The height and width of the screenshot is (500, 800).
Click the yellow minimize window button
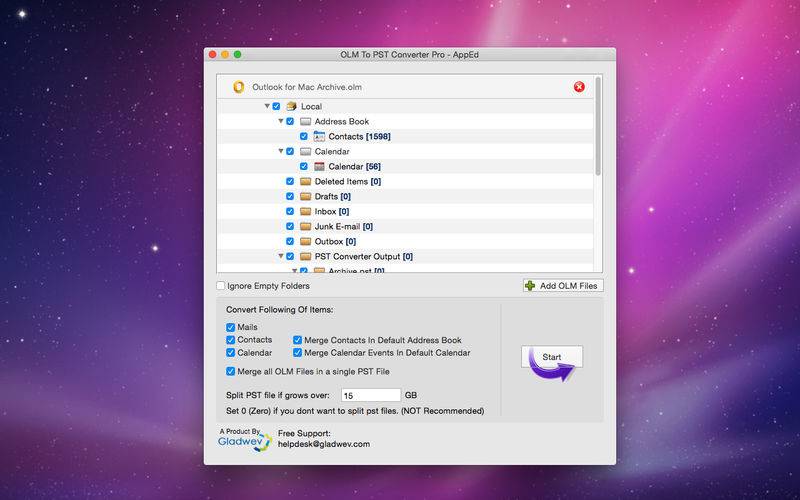point(225,55)
